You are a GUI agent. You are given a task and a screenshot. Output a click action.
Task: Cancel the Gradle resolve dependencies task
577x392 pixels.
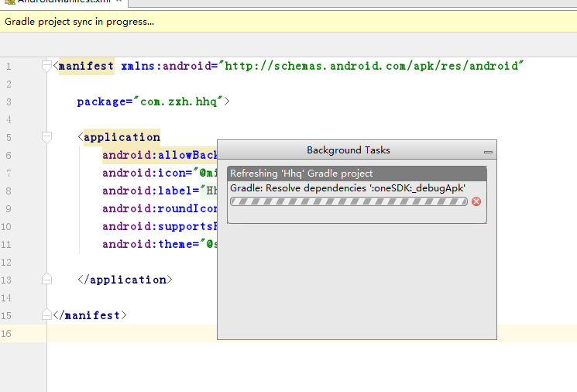[x=476, y=201]
